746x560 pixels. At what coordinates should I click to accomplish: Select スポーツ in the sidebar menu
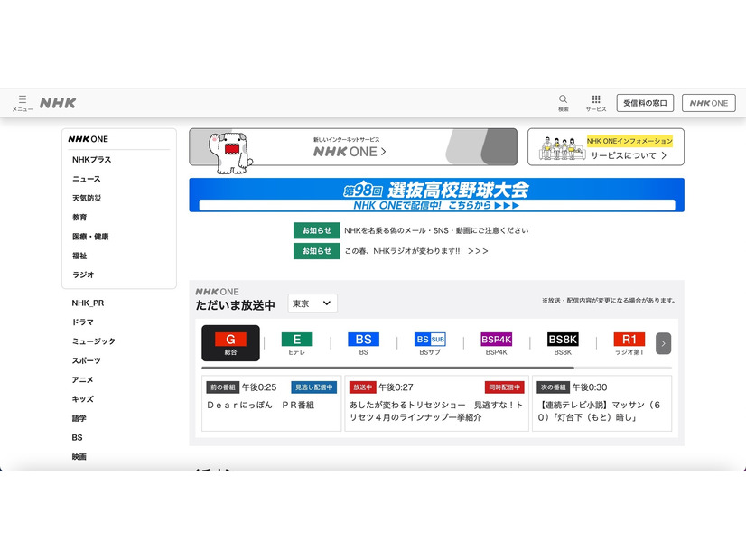pos(86,360)
